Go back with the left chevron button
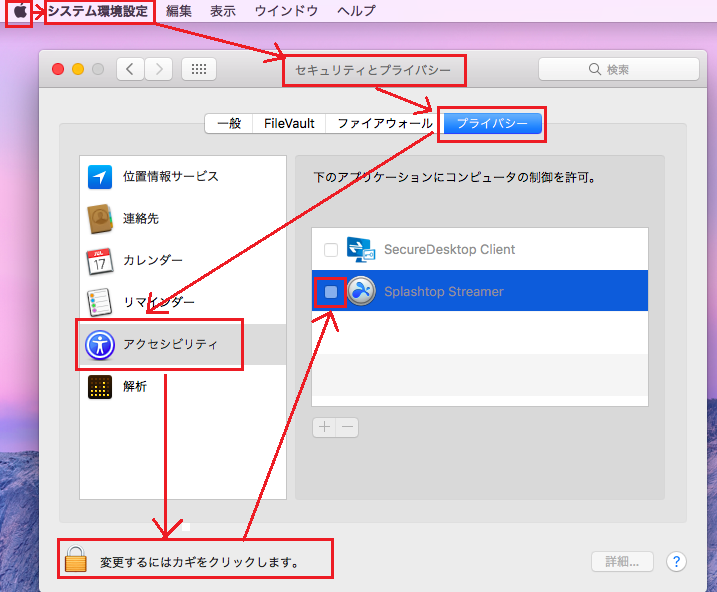The image size is (717, 592). (x=130, y=69)
